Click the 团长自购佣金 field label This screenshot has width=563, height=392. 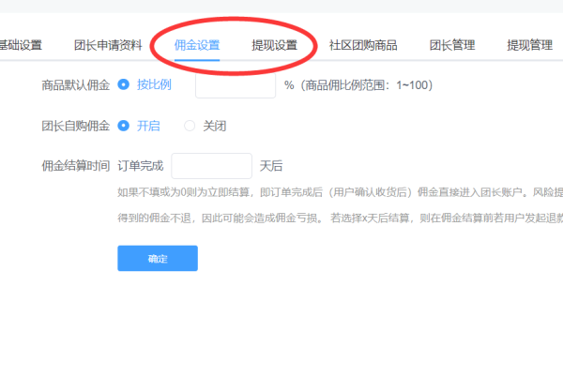75,126
